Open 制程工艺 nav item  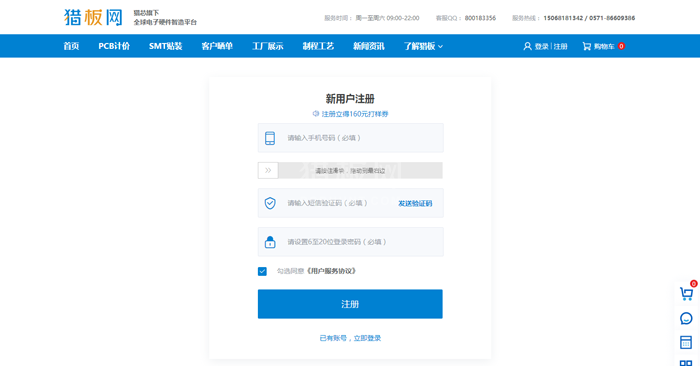pyautogui.click(x=318, y=46)
